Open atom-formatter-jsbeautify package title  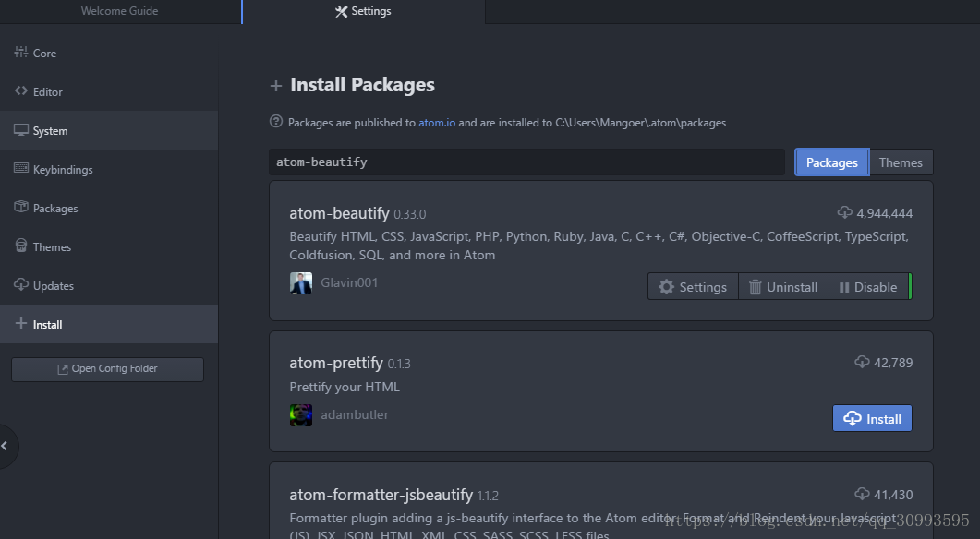point(381,495)
